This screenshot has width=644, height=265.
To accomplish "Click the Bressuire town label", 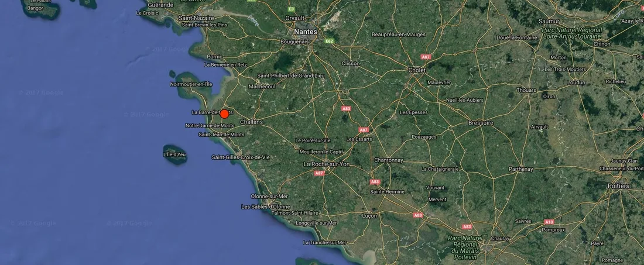I will (481, 123).
